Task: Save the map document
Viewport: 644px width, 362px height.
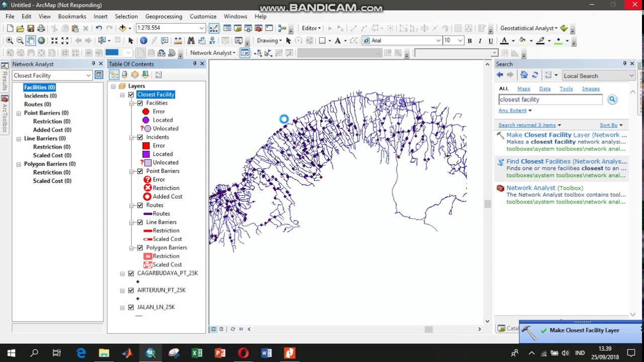Action: coord(31,28)
